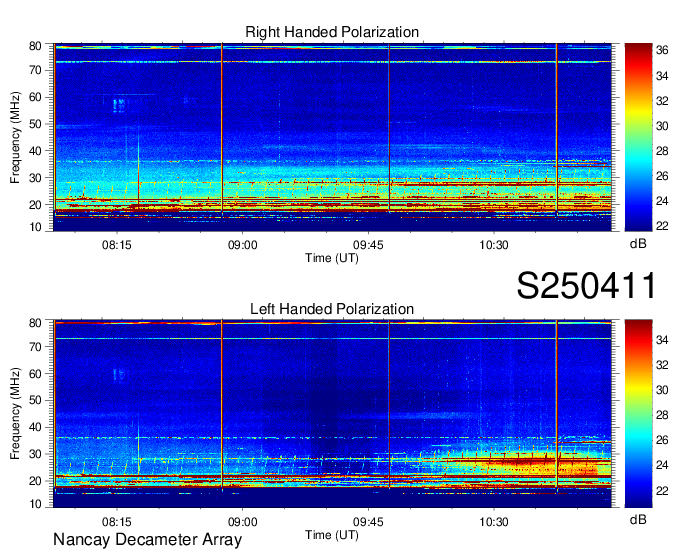
Task: Click the dB unit label below lower colorbar
Action: (x=638, y=519)
